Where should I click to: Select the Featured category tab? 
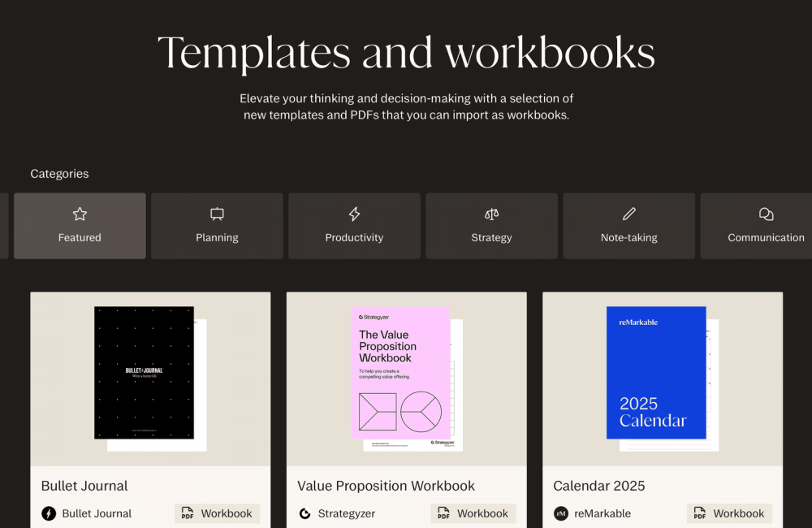pos(80,238)
